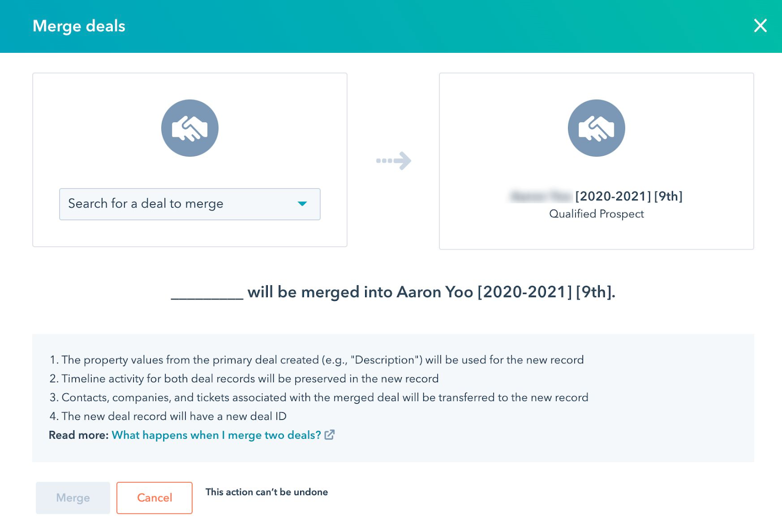The image size is (782, 532).
Task: Open 'What happens when I merge two deals?' link
Action: [x=217, y=435]
